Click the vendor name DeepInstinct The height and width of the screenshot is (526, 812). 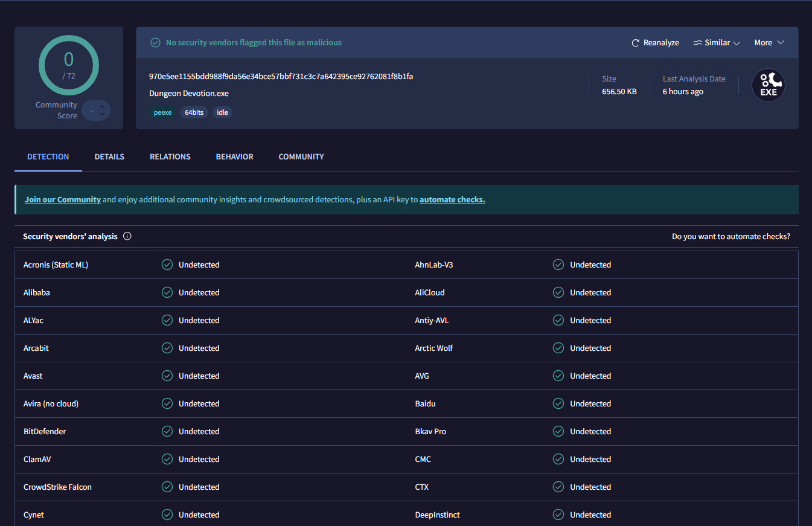pos(438,515)
